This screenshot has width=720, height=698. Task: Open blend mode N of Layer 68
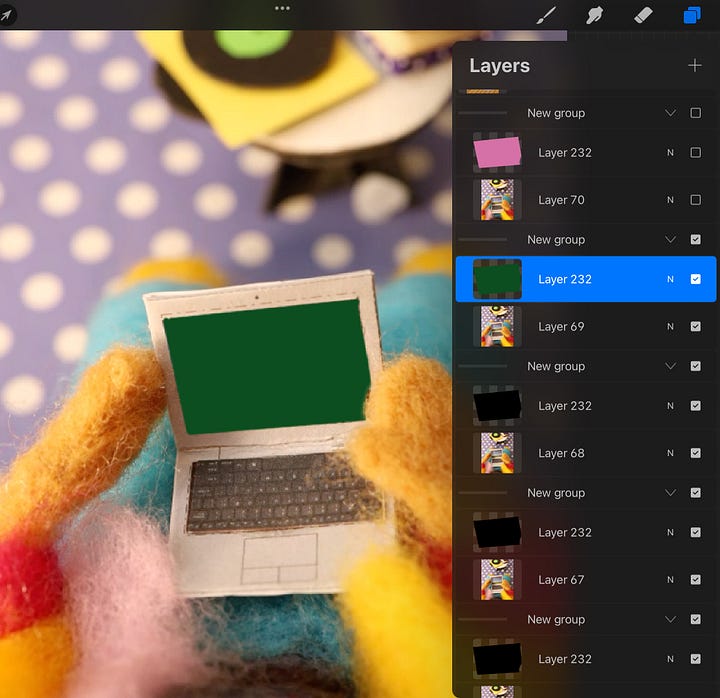point(670,454)
